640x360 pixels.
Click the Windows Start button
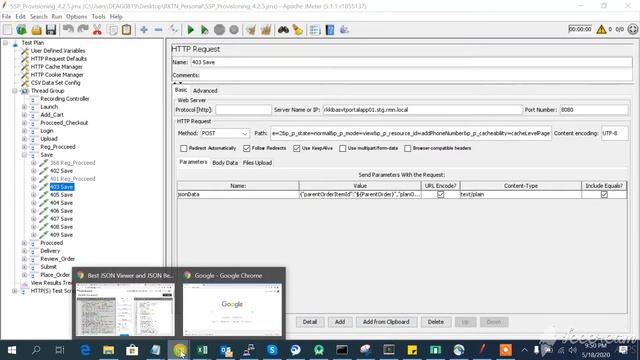click(x=12, y=350)
